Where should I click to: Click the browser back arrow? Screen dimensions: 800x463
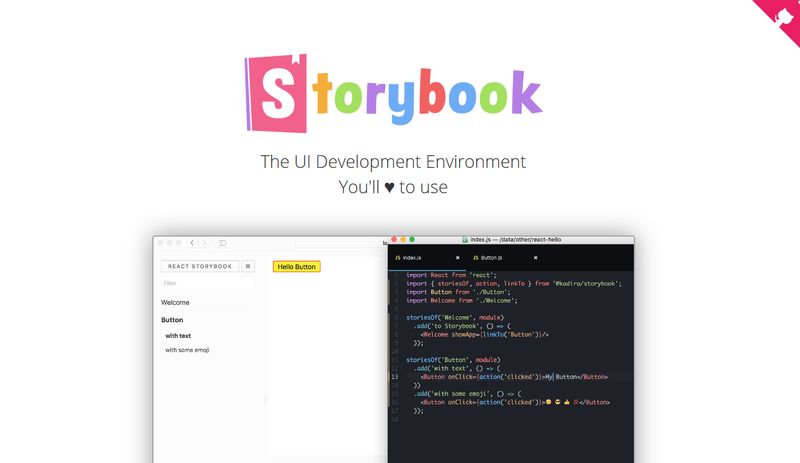coord(193,242)
